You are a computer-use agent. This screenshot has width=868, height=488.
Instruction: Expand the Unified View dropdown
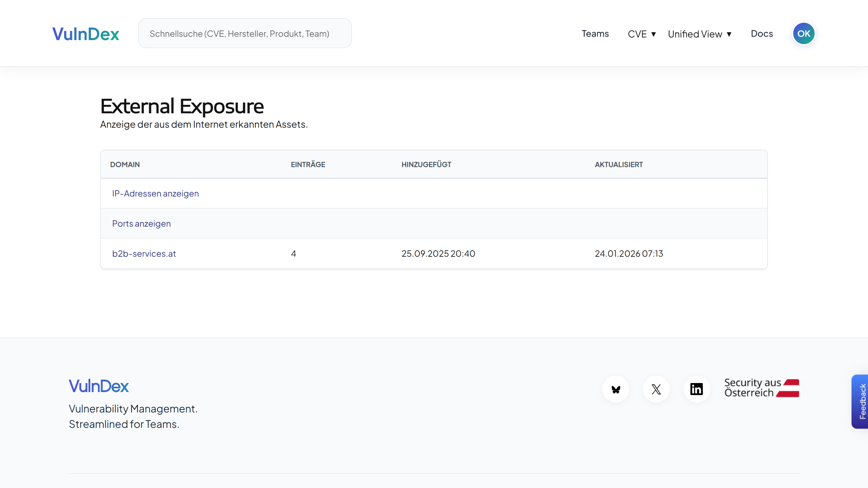coord(699,34)
